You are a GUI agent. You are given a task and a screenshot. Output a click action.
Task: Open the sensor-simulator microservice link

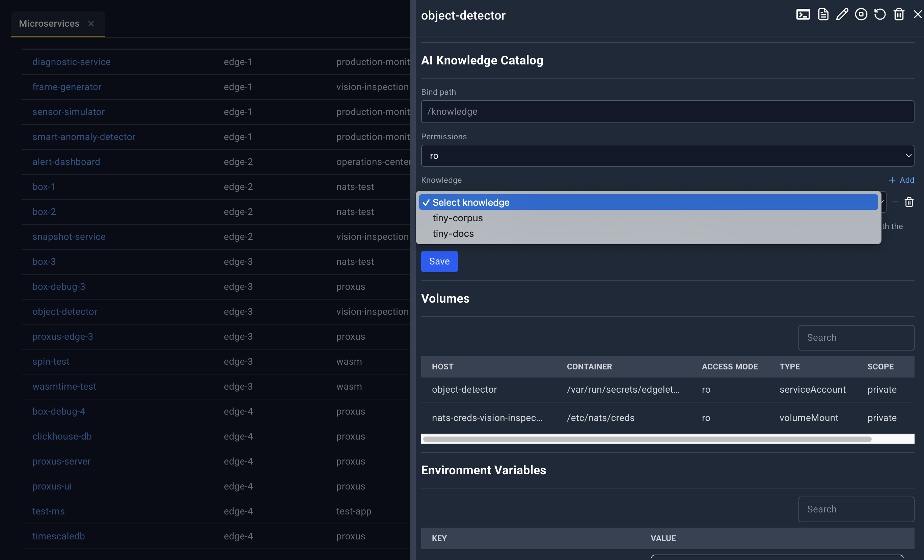68,112
